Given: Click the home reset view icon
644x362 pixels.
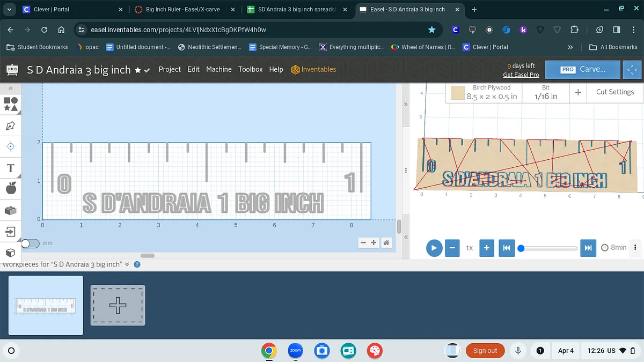Looking at the screenshot, I should 386,243.
